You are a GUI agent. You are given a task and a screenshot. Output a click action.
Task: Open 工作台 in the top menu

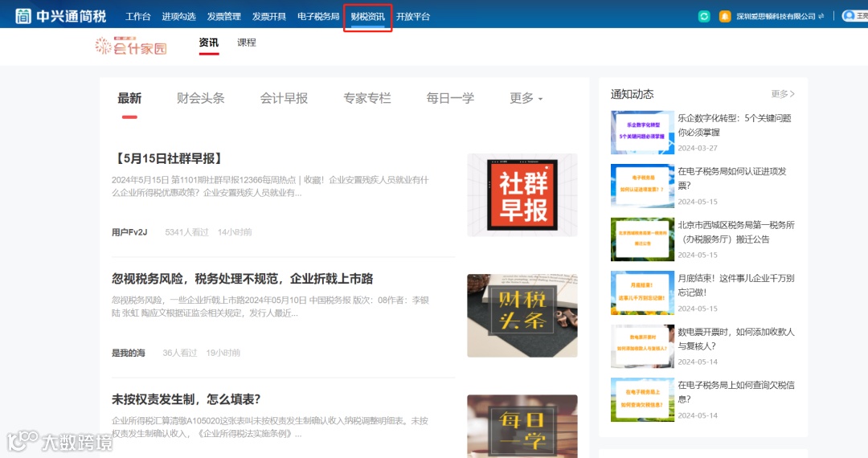click(x=138, y=17)
